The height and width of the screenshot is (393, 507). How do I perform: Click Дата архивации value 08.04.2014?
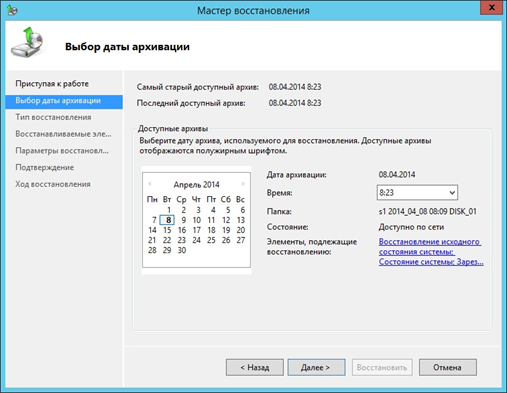397,174
